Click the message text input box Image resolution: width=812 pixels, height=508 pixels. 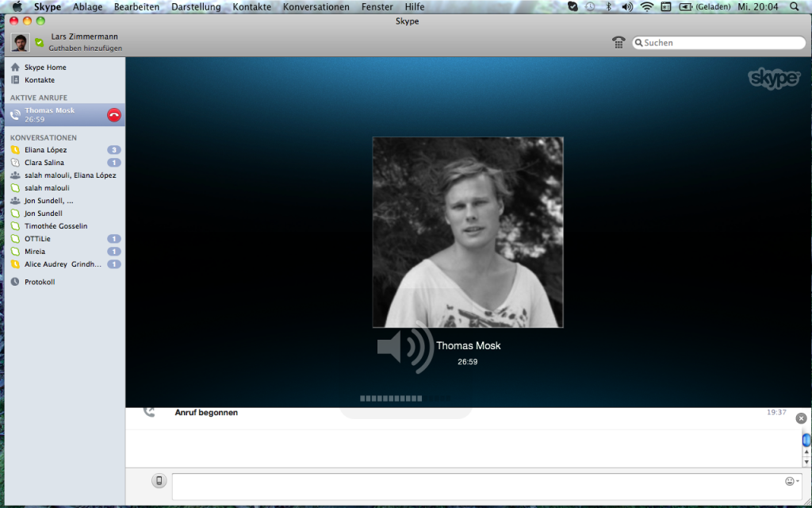(x=486, y=487)
